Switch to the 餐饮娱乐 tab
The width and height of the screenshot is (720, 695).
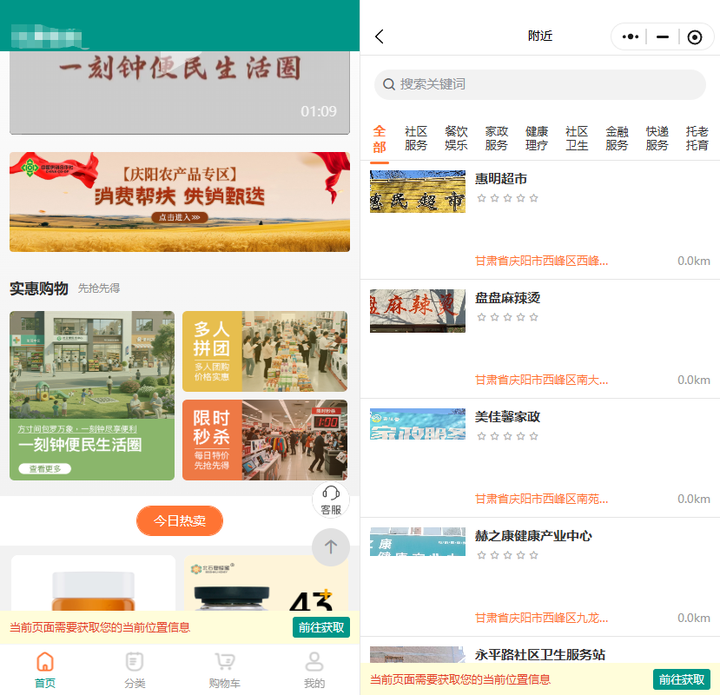456,138
